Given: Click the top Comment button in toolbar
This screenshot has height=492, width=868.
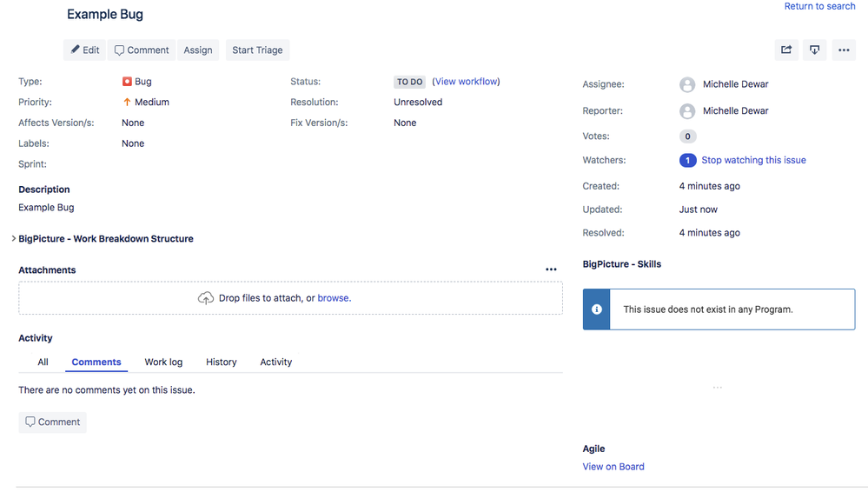Looking at the screenshot, I should pyautogui.click(x=141, y=50).
